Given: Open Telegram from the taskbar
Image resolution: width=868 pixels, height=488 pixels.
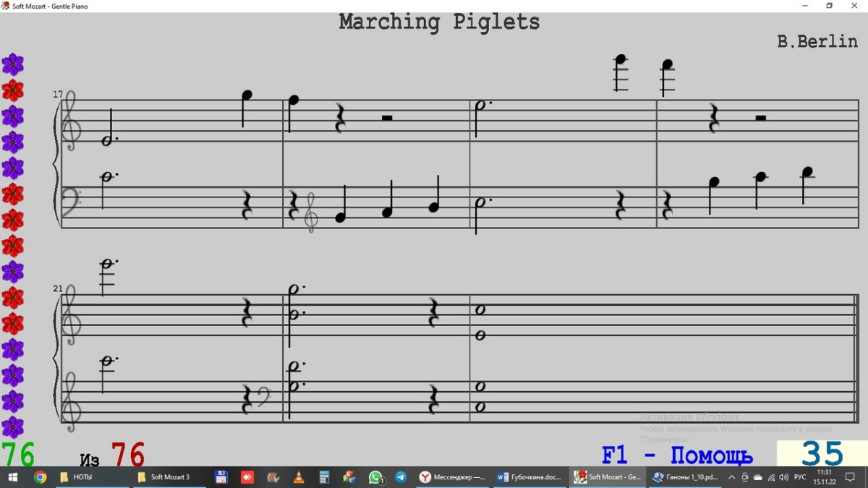Looking at the screenshot, I should (401, 477).
